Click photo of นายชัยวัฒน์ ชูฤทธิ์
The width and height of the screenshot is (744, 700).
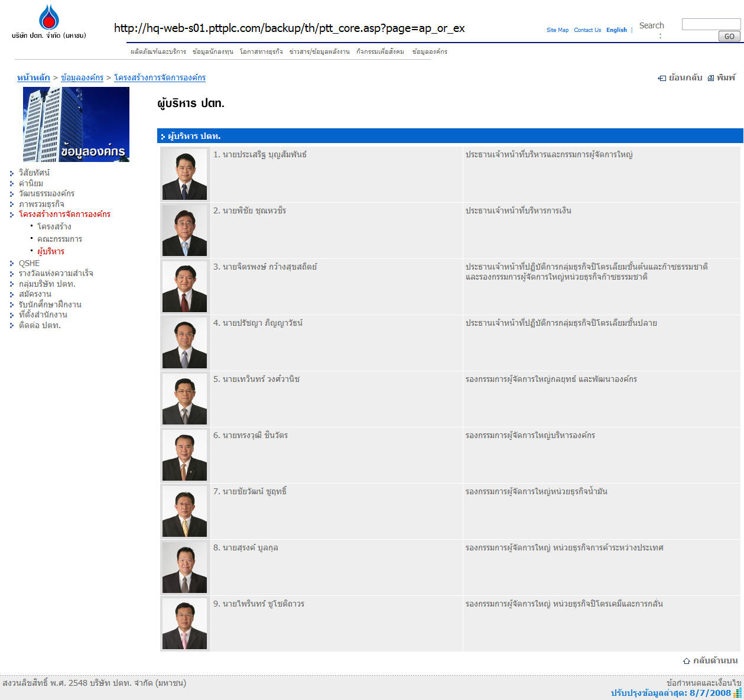185,511
